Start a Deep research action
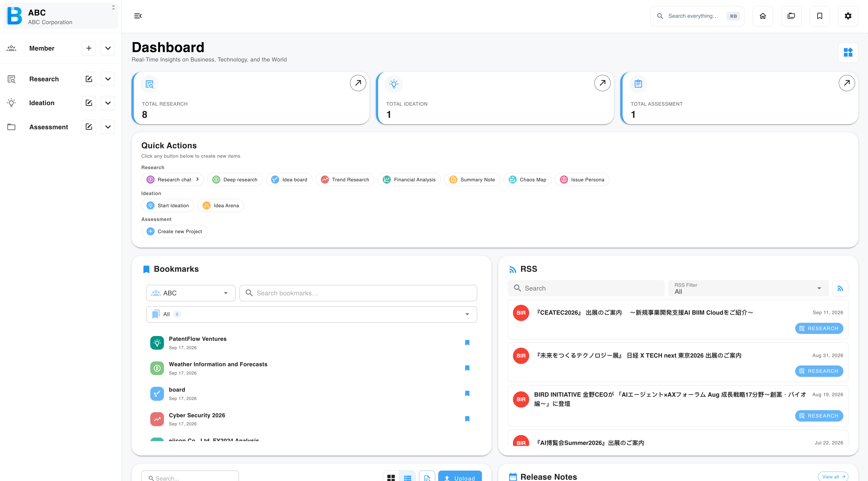Image resolution: width=868 pixels, height=481 pixels. [235, 180]
